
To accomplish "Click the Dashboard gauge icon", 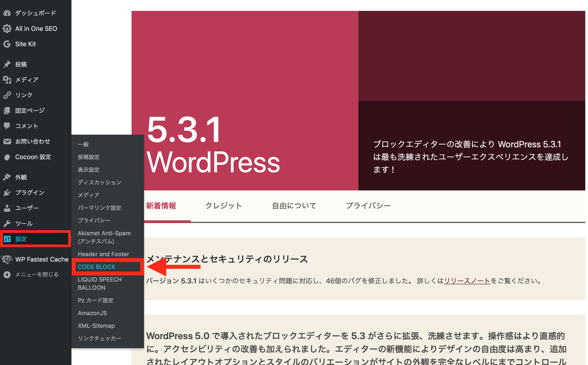I will 7,13.
